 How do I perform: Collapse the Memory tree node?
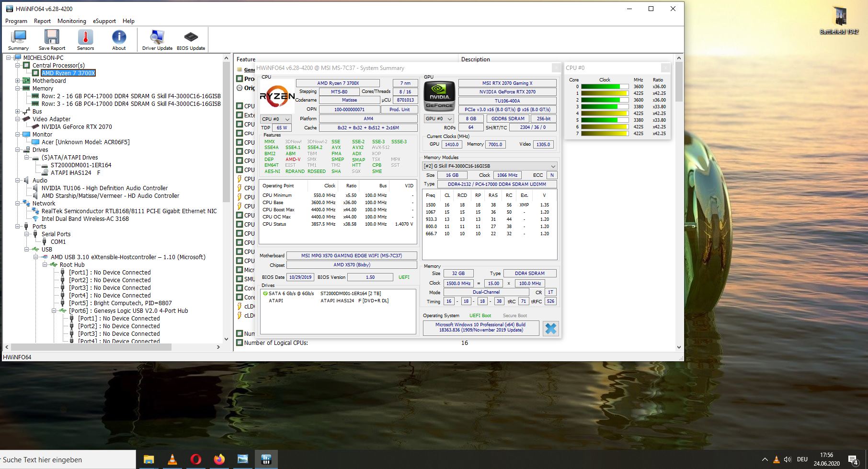pyautogui.click(x=17, y=89)
